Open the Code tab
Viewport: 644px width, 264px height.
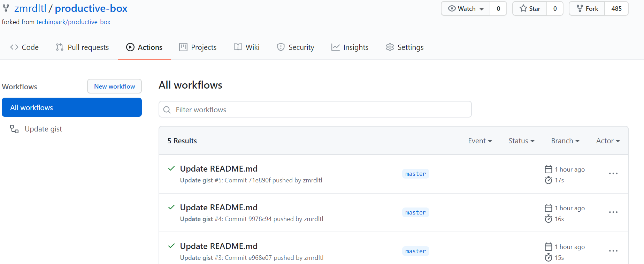[24, 47]
